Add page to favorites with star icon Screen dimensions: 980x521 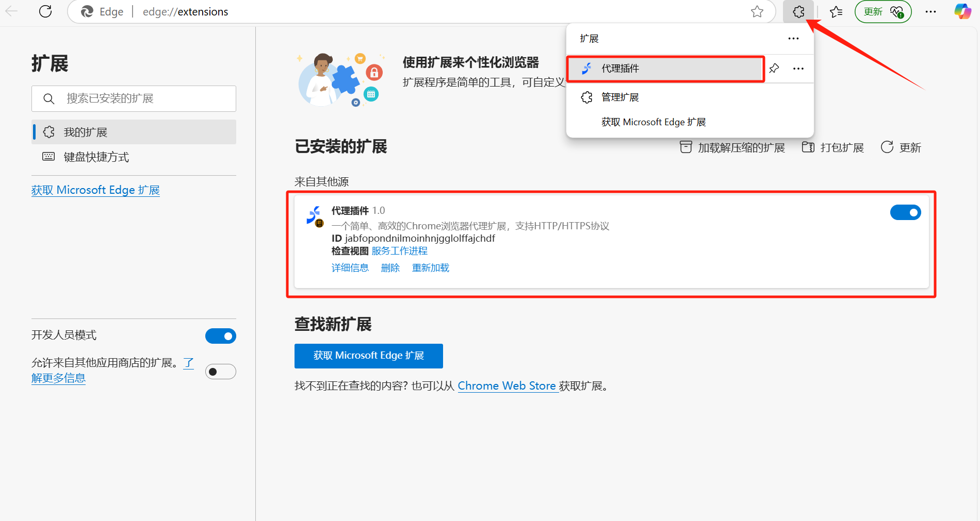[x=757, y=12]
